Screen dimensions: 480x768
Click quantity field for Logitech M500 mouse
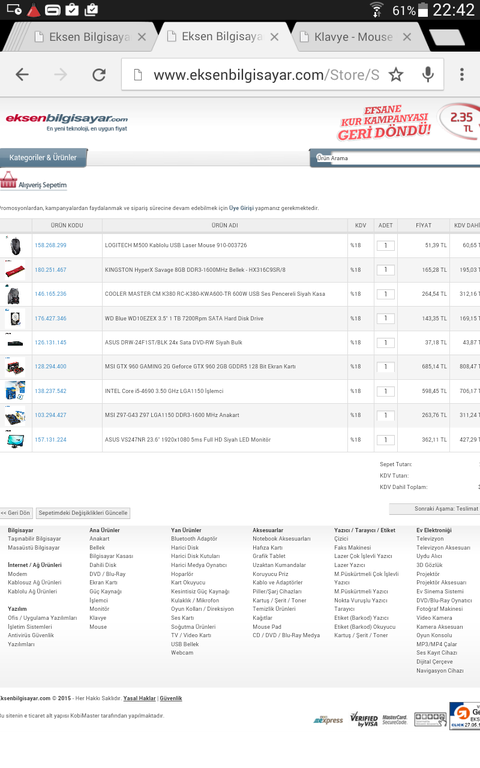tap(385, 245)
